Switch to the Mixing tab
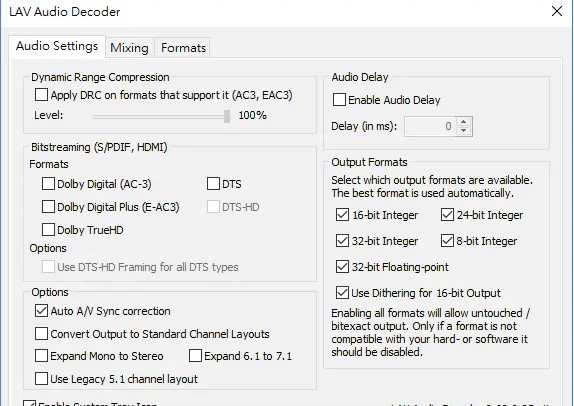Viewport: 574px width, 406px height. pos(130,48)
